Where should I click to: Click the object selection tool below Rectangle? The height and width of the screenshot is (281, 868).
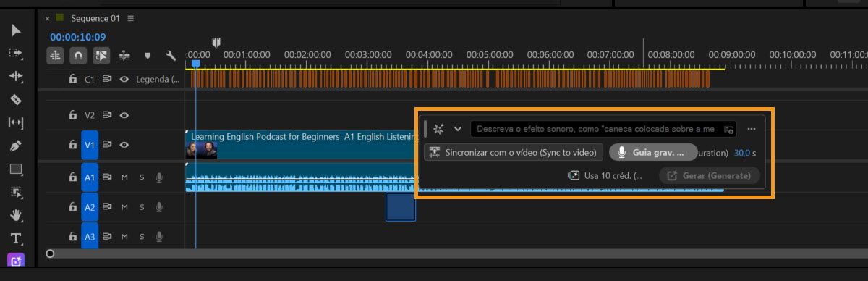click(x=16, y=193)
